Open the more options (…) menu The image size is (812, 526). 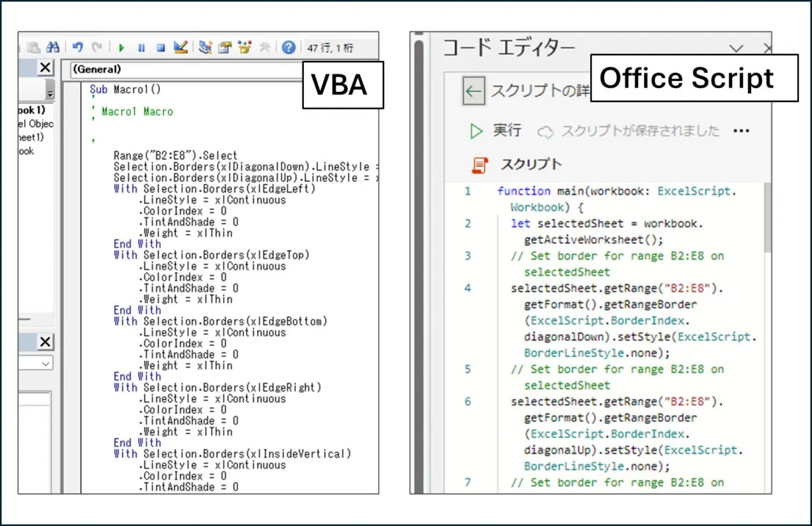click(x=742, y=130)
